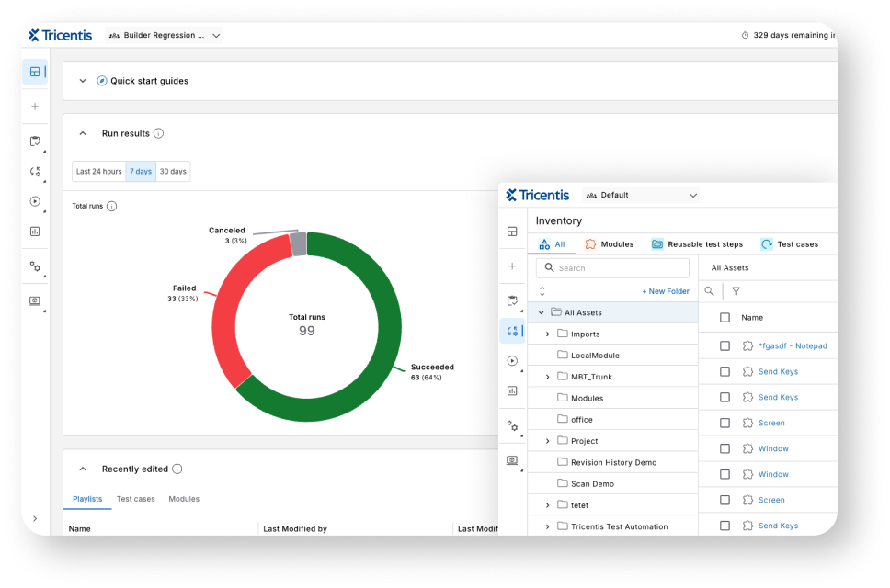Viewport: 890px width, 588px height.
Task: Click the info icon next to Run results
Action: [158, 133]
